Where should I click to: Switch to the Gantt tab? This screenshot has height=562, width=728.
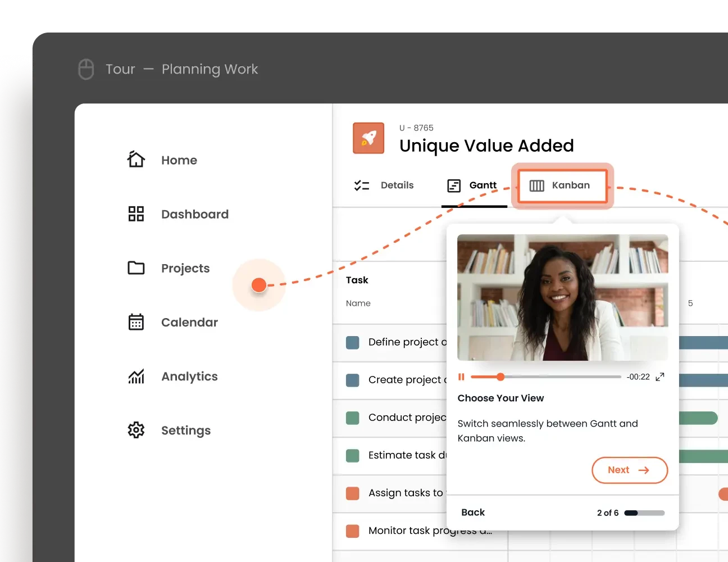472,185
